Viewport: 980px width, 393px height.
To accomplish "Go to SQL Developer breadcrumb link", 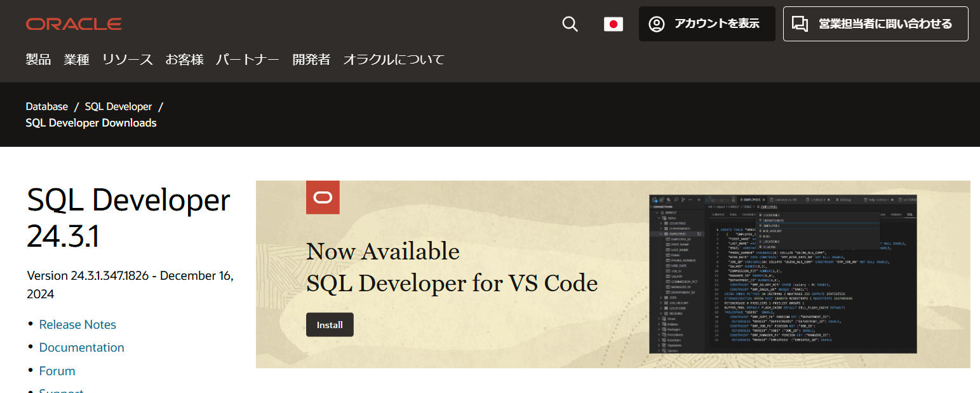I will pos(118,106).
